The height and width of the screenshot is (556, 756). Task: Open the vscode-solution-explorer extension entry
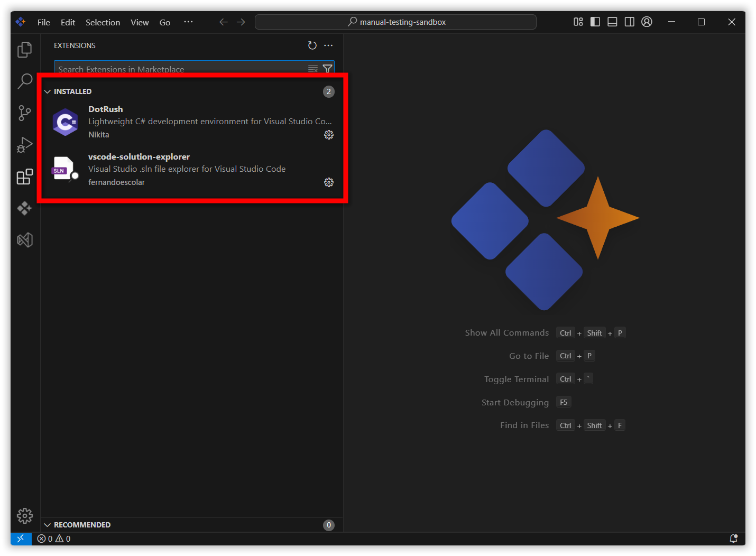click(192, 170)
